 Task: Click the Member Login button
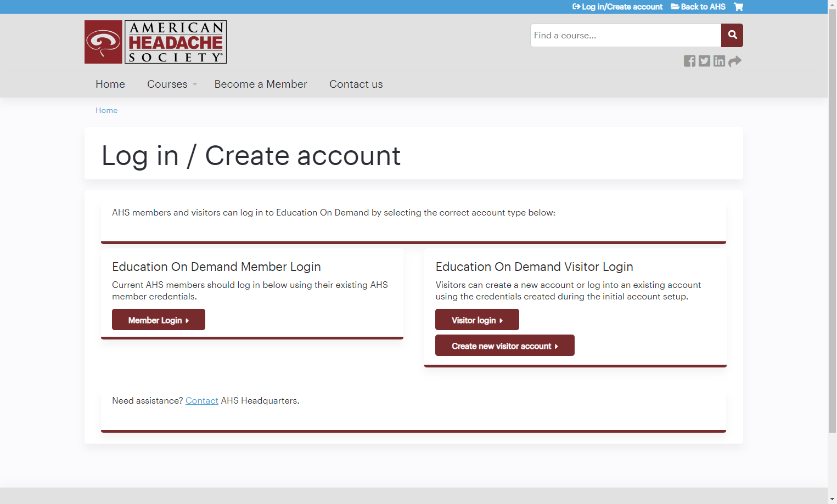click(159, 320)
